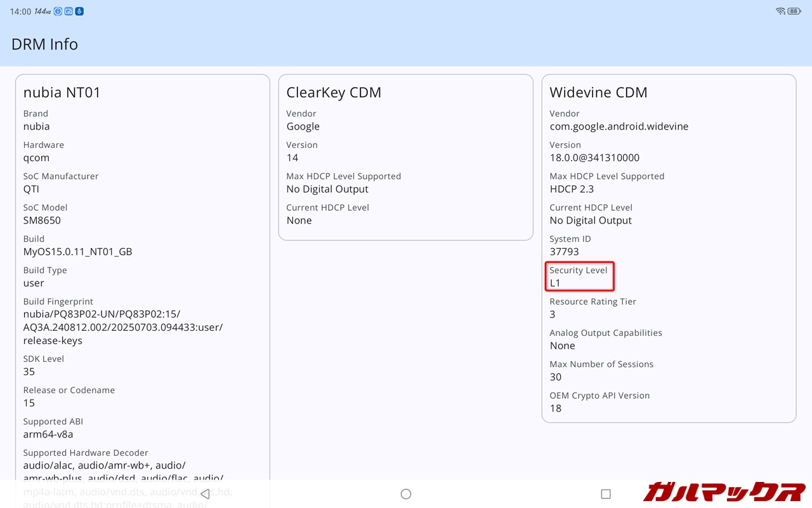Tap the Wi-Fi status icon

click(x=780, y=11)
